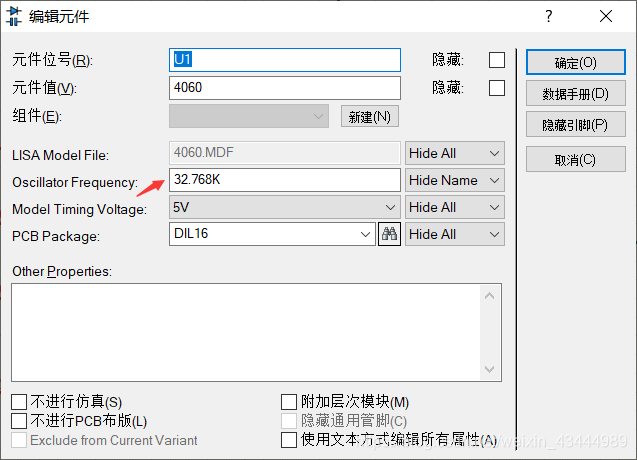Screen dimensions: 637x460
Task: Click the PCB Package label
Action: point(56,236)
